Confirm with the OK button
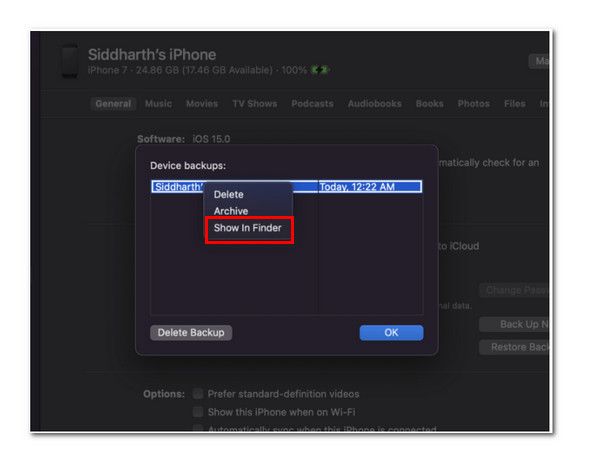 (391, 332)
